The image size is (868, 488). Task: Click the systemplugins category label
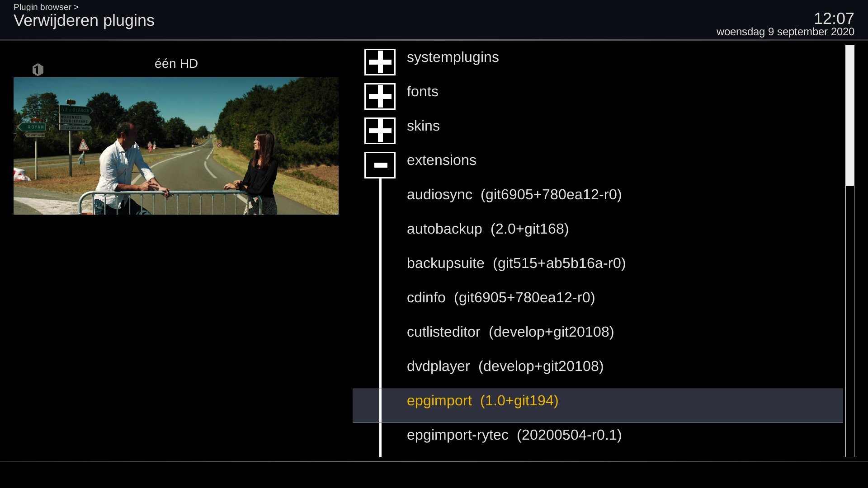(453, 57)
